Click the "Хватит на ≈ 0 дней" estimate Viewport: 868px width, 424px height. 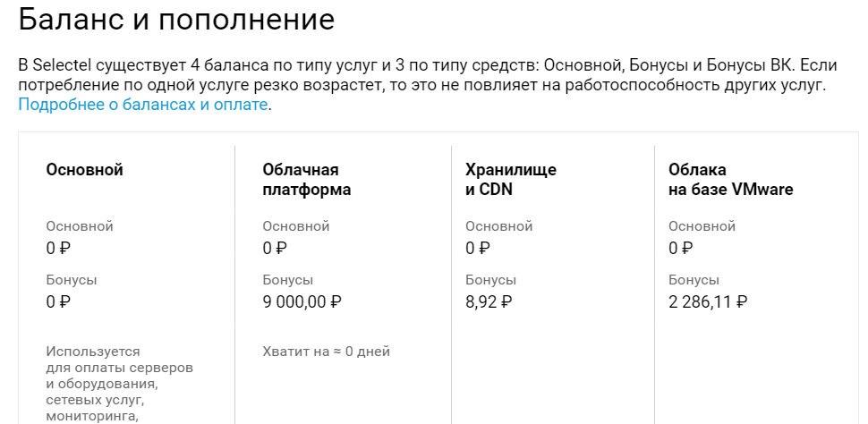tap(327, 352)
